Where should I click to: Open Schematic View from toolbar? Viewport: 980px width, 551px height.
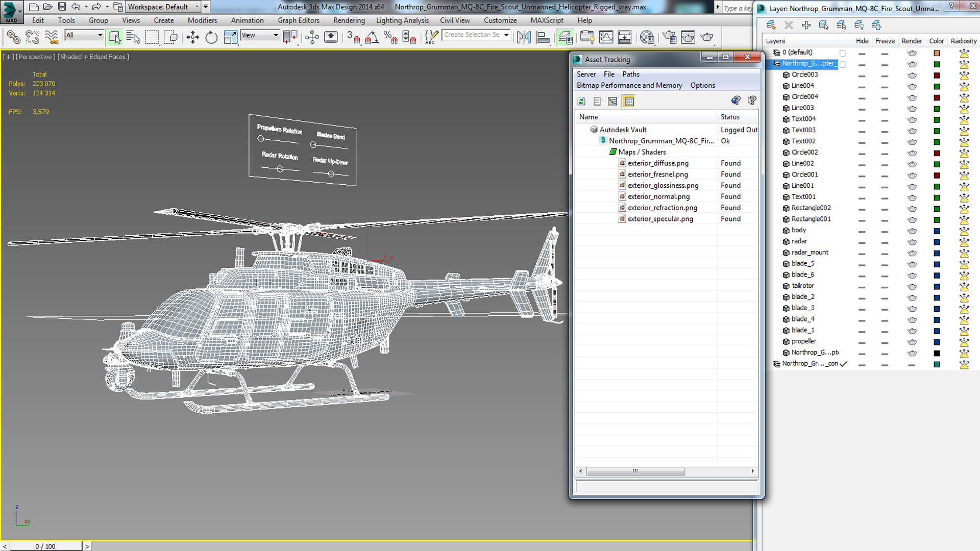pyautogui.click(x=624, y=37)
